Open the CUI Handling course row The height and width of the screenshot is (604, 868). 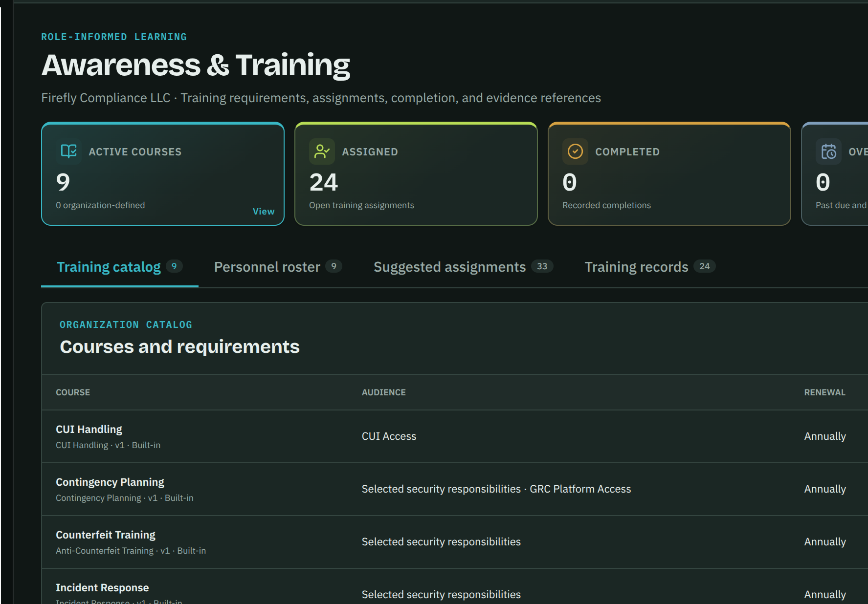pos(455,436)
